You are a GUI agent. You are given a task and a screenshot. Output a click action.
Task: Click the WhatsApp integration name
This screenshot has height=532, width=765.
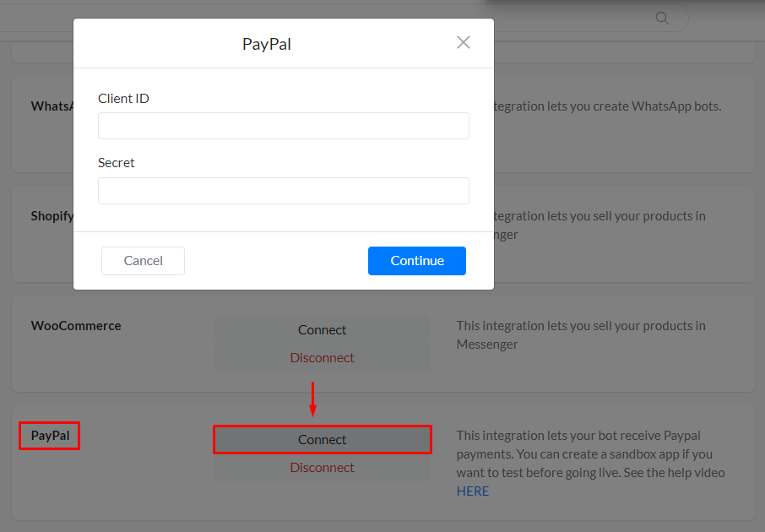point(52,106)
